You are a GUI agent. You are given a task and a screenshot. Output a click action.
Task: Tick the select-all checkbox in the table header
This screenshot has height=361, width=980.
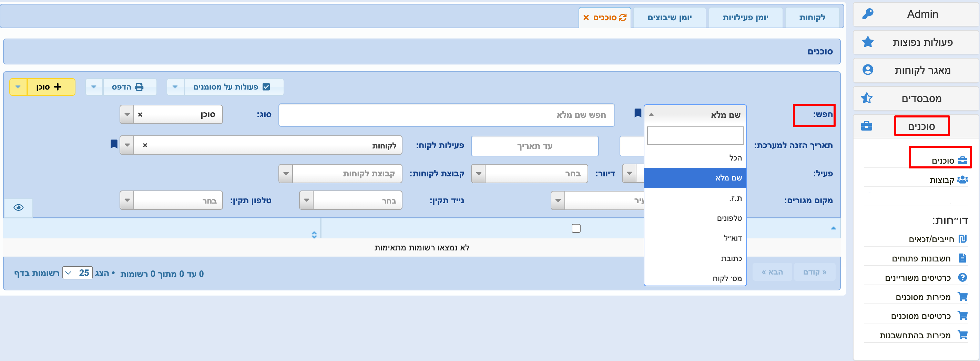click(x=576, y=228)
